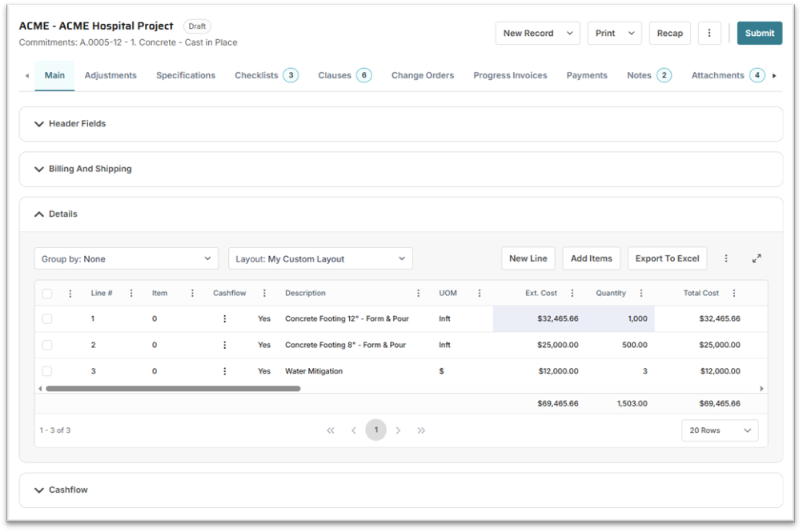Open the three-dot menu beside Recap
Screen dimensions: 803x532
[x=709, y=33]
